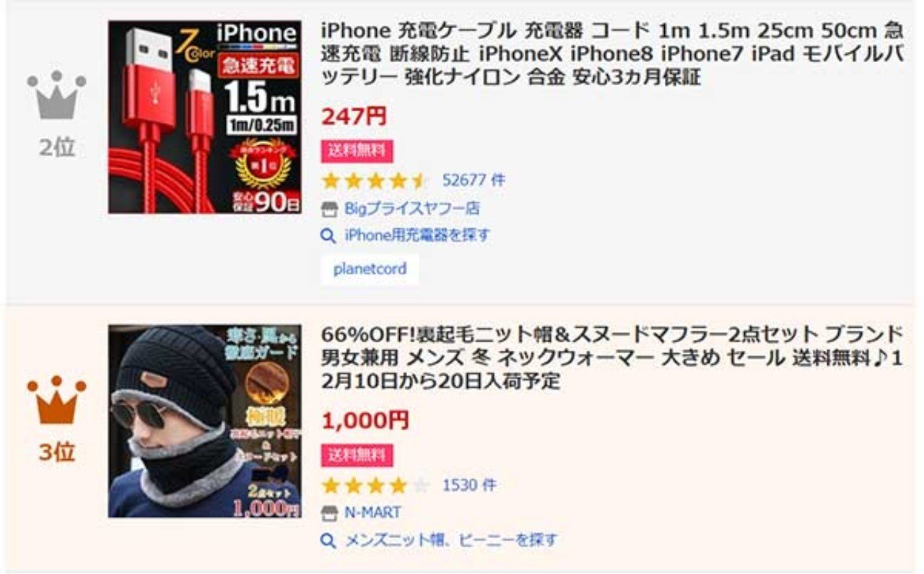Click magnifier icon next to メンズニット帽 search
924x574 pixels.
tap(328, 541)
